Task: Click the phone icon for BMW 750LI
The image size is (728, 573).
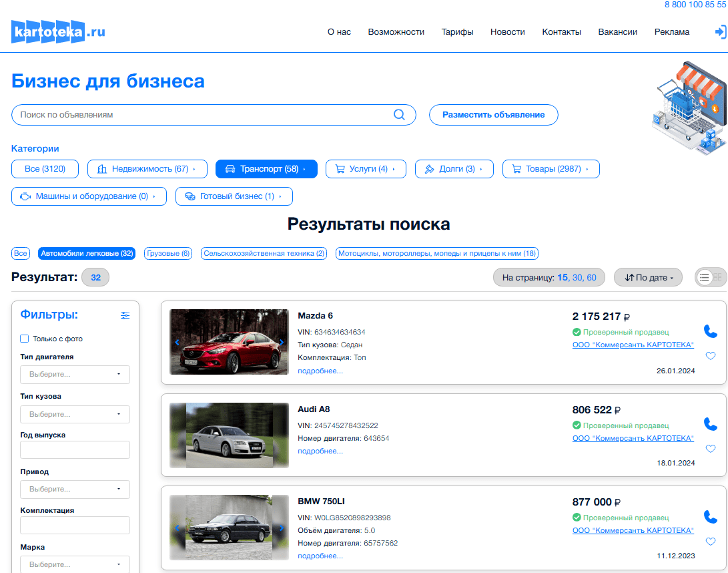Action: pos(711,517)
